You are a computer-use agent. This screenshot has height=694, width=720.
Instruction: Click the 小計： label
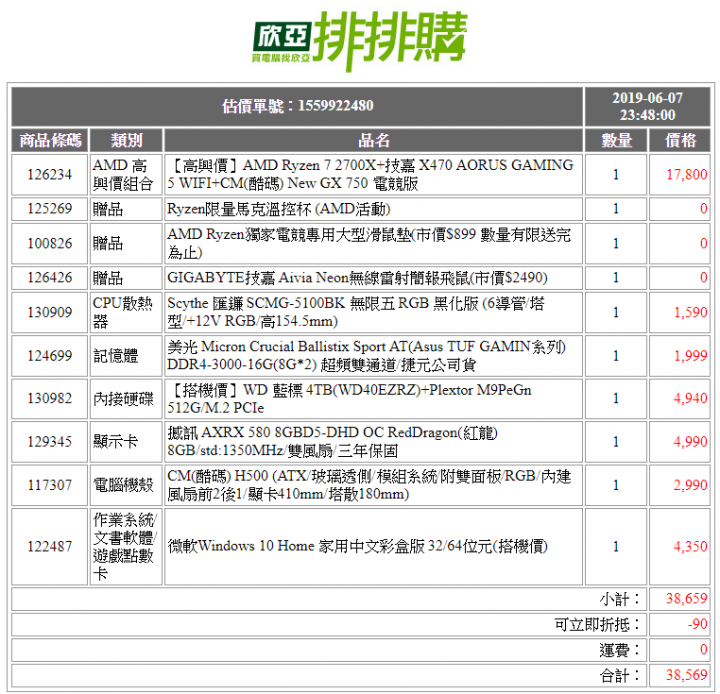(x=620, y=598)
